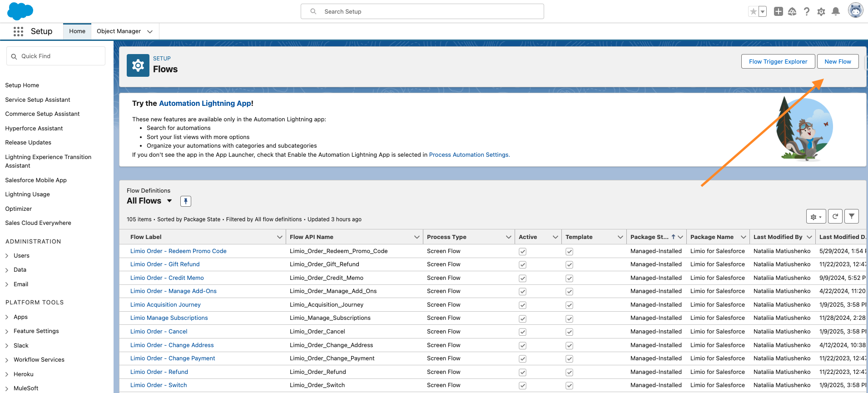Expand the Slack tree item
Screen dimensions: 868x393
[7, 346]
